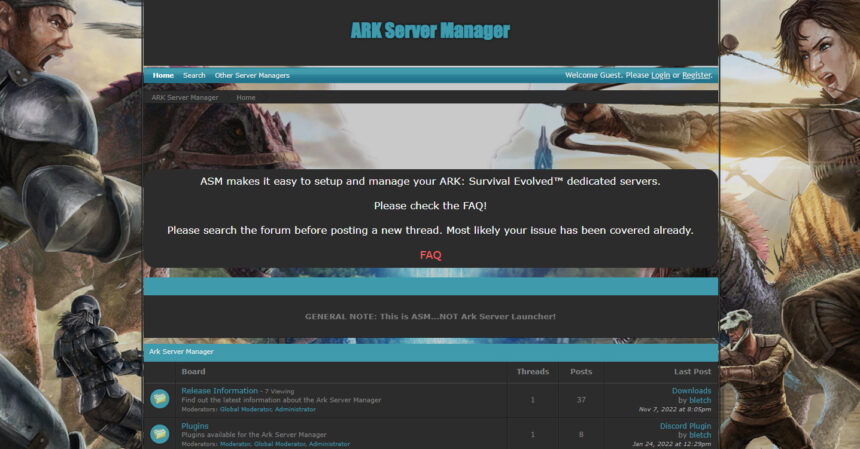Open bletch profile in Plugins row
The width and height of the screenshot is (860, 449).
click(x=700, y=435)
